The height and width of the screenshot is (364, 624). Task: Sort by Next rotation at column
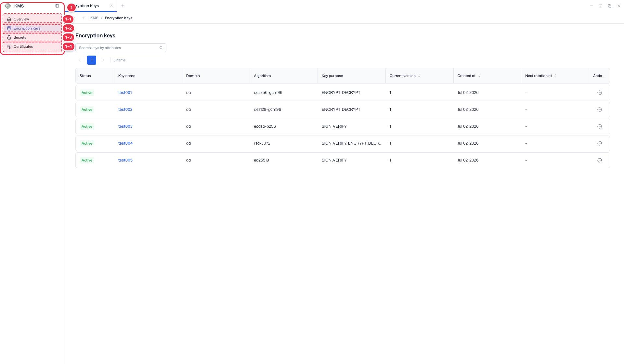(x=555, y=76)
